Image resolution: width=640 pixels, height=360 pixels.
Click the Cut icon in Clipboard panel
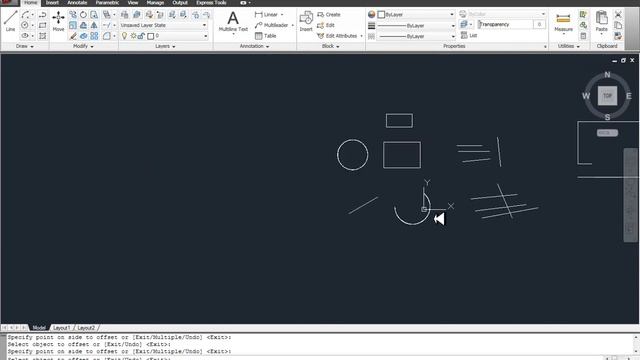618,15
